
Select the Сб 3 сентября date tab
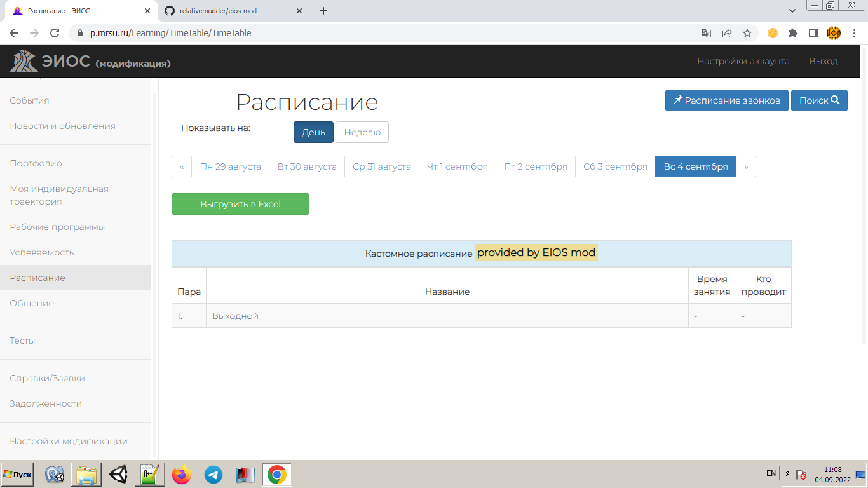614,166
